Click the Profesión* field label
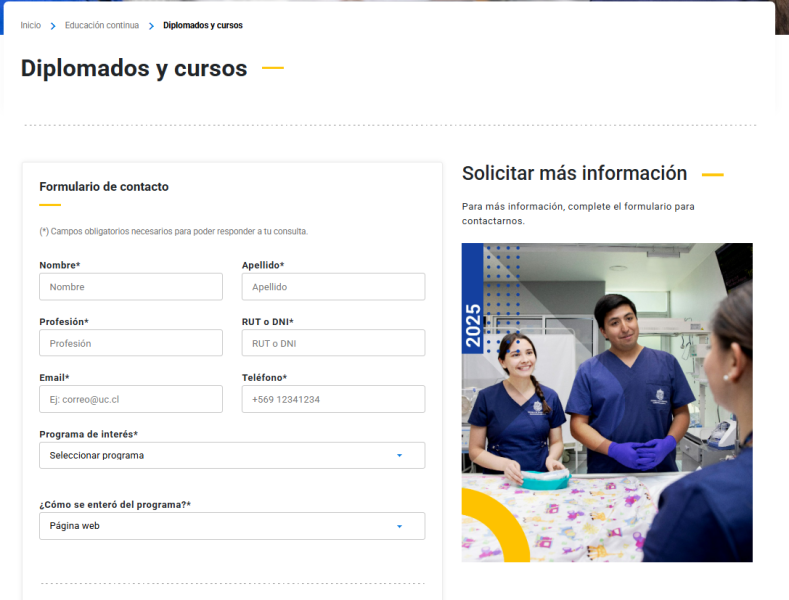This screenshot has width=789, height=600. tap(64, 322)
